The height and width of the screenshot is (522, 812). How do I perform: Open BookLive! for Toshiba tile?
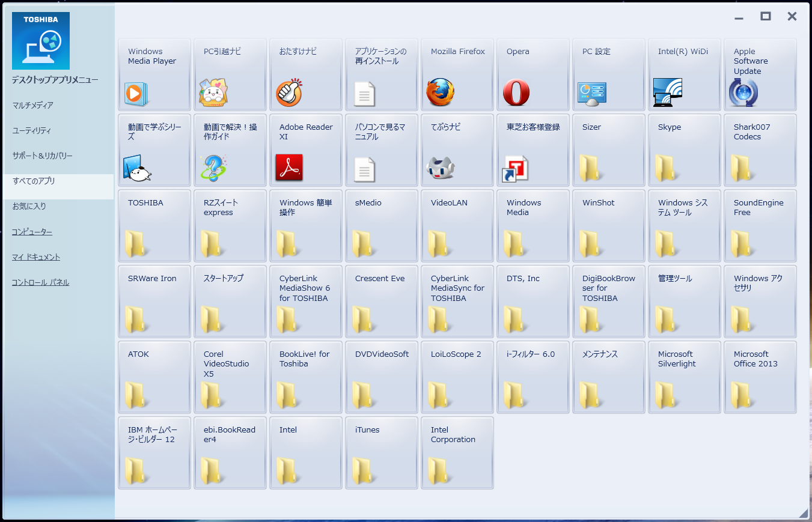pos(306,377)
